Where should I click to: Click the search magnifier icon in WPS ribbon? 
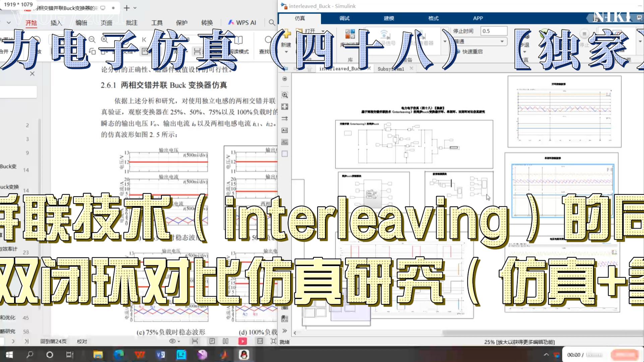pyautogui.click(x=272, y=22)
